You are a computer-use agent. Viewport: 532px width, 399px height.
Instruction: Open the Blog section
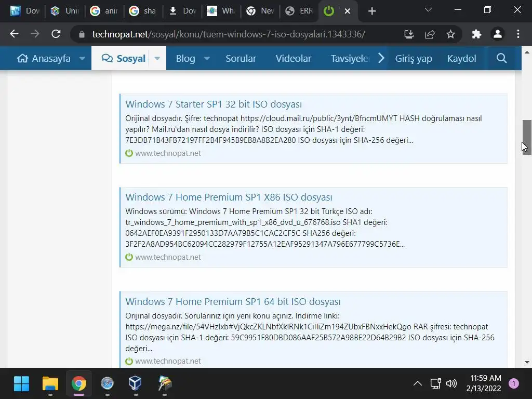click(185, 58)
